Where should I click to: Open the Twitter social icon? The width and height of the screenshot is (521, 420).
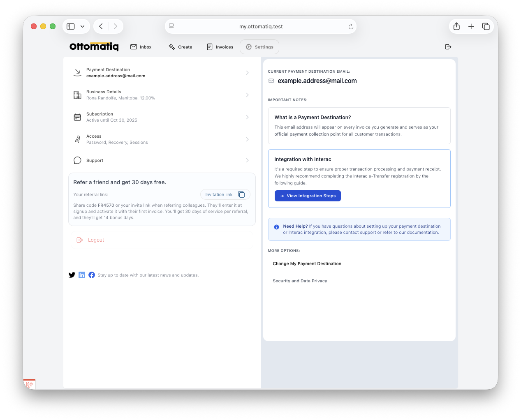click(x=72, y=275)
